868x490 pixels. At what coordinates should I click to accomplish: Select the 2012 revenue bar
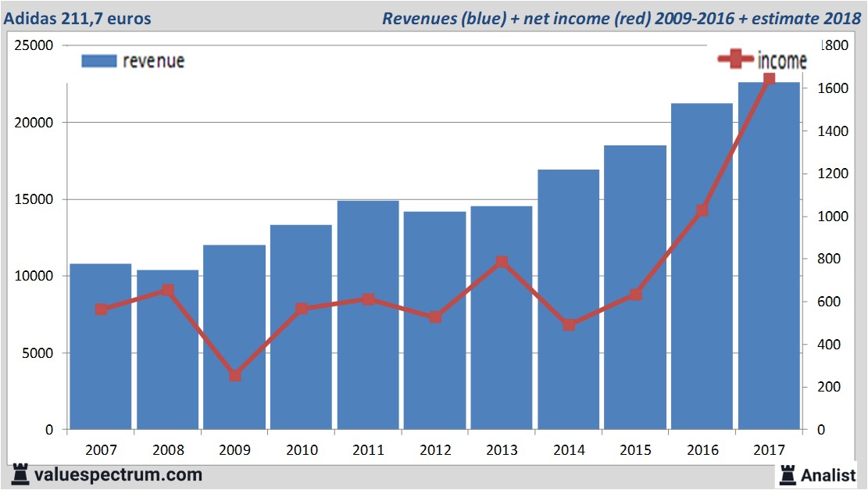click(x=434, y=320)
